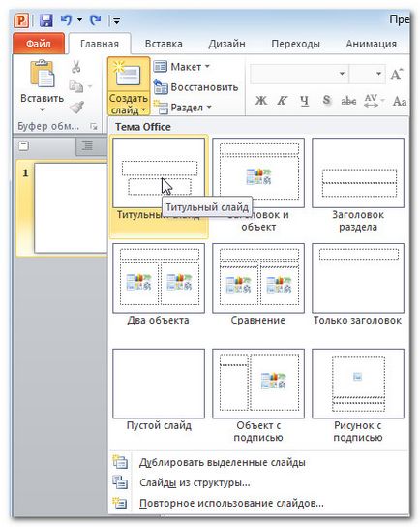Open the Раздел section dropdown

(x=183, y=108)
